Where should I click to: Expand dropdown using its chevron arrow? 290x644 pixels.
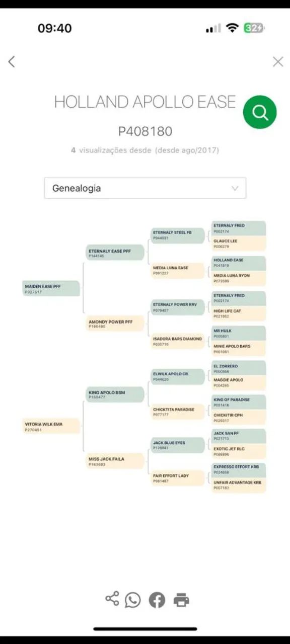tap(235, 188)
